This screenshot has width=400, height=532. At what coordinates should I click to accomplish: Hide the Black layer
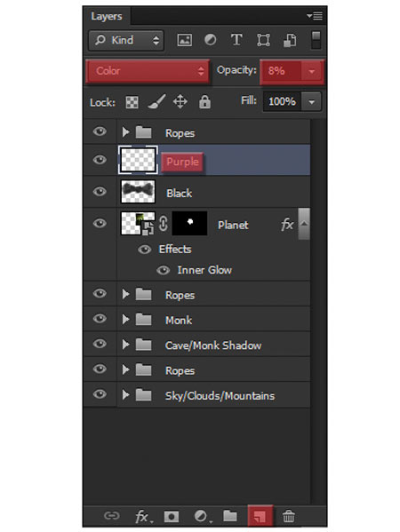coord(100,191)
